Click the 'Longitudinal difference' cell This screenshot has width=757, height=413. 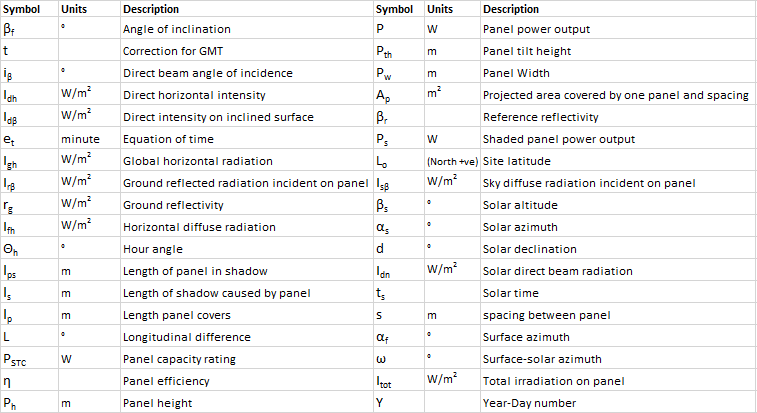247,337
